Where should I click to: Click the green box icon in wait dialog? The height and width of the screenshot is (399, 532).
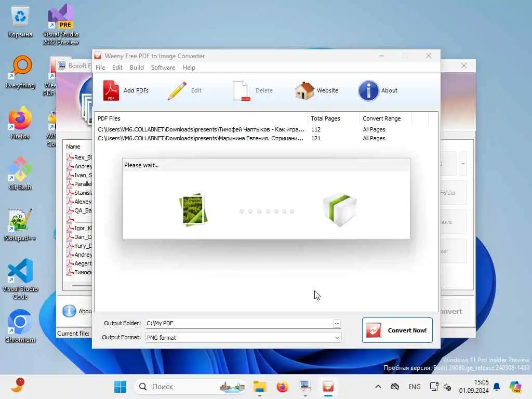(x=340, y=210)
